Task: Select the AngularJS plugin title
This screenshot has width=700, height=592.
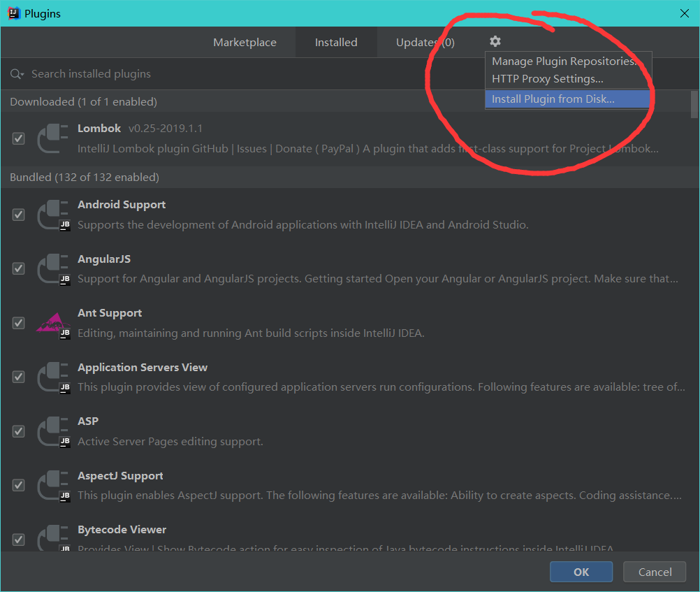Action: [104, 259]
